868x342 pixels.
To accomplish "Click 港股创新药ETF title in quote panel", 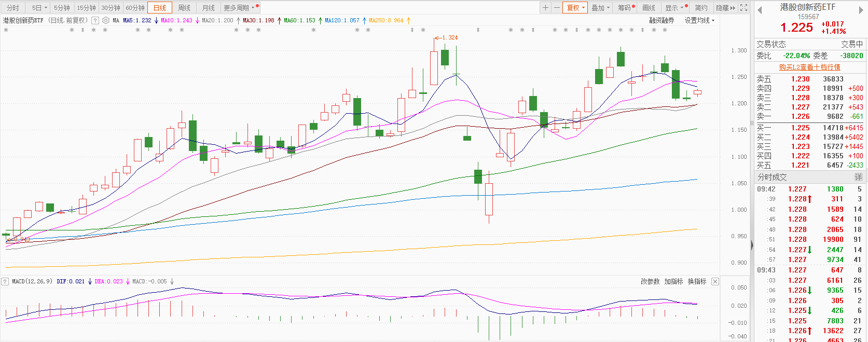I will point(808,7).
